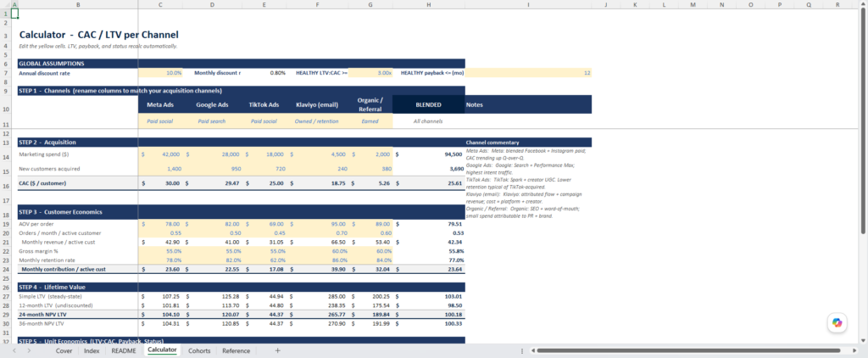This screenshot has height=358, width=868.
Task: Click blended new customers 3,690 cell
Action: [x=428, y=169]
